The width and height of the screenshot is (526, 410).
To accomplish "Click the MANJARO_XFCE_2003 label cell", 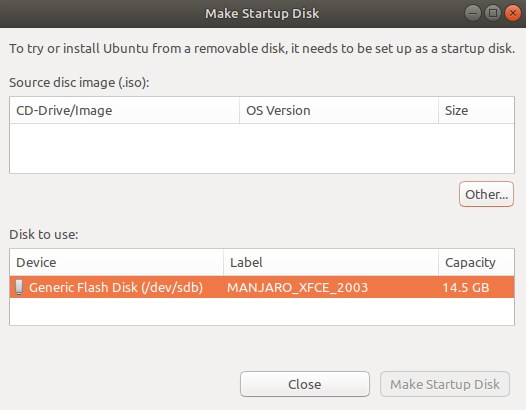I will (x=298, y=288).
